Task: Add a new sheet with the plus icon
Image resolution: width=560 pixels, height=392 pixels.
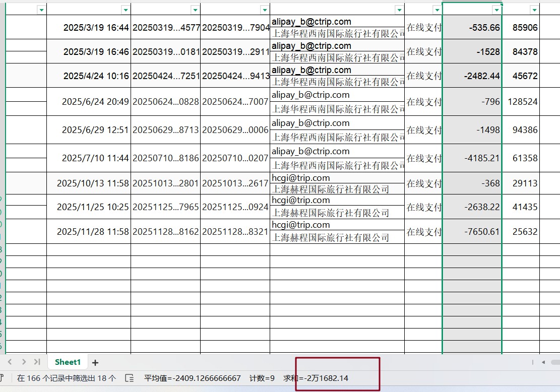Action: (95, 362)
